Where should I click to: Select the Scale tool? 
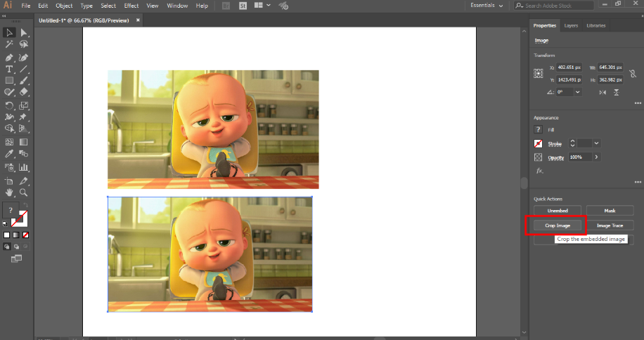tap(24, 105)
